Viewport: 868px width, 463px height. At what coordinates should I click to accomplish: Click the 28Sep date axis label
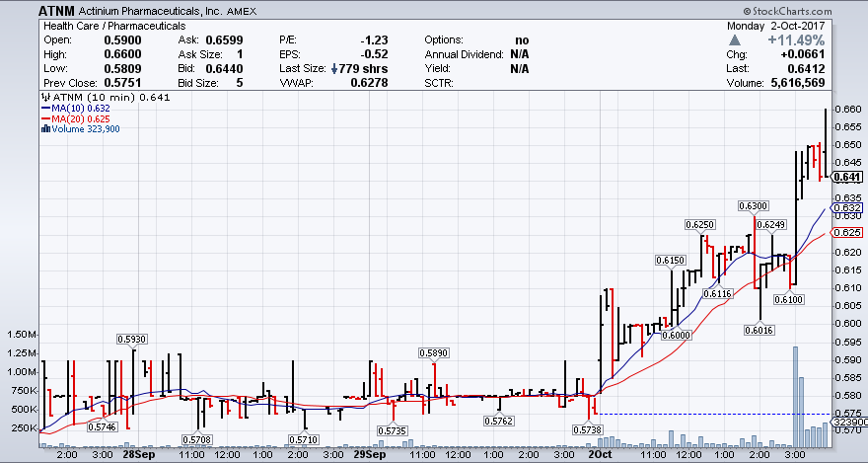pyautogui.click(x=137, y=455)
